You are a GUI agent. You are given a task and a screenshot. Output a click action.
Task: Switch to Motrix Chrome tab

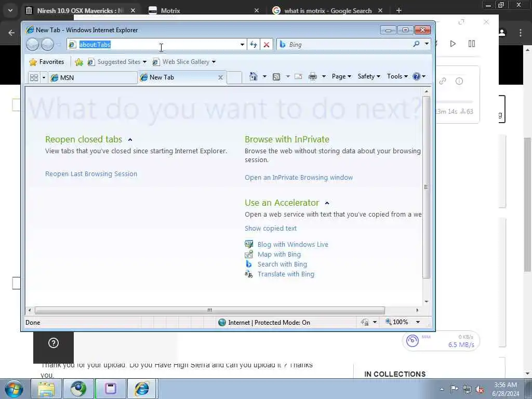coord(204,10)
